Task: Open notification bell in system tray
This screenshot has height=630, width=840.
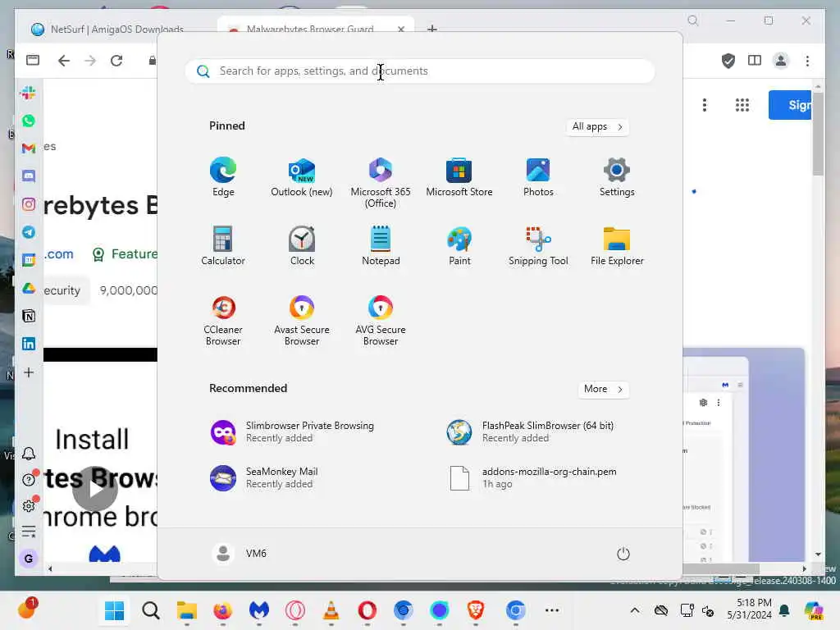Action: 784,610
